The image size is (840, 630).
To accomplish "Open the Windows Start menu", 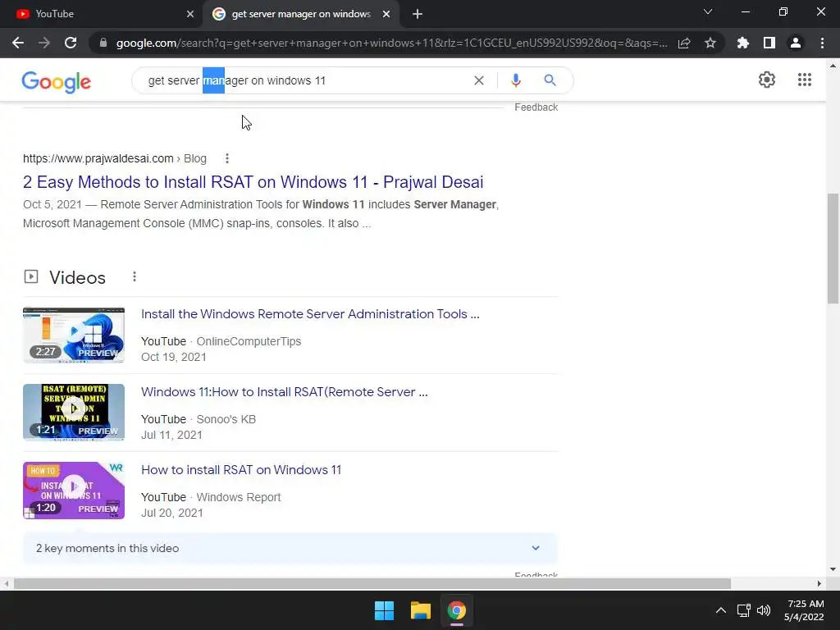I will coord(384,610).
